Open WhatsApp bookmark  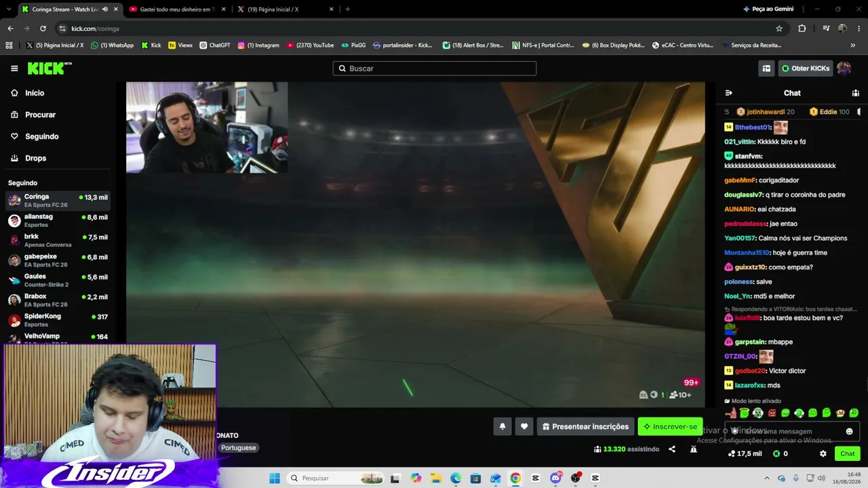[x=112, y=45]
